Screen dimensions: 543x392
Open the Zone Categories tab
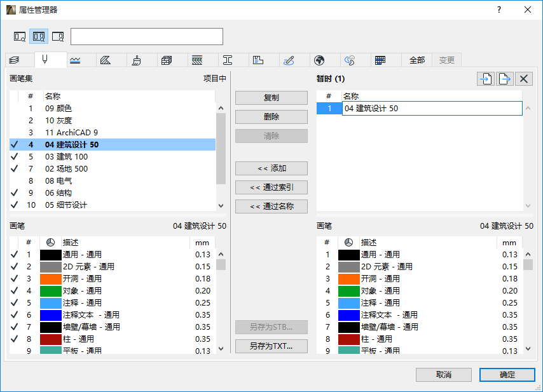(258, 60)
